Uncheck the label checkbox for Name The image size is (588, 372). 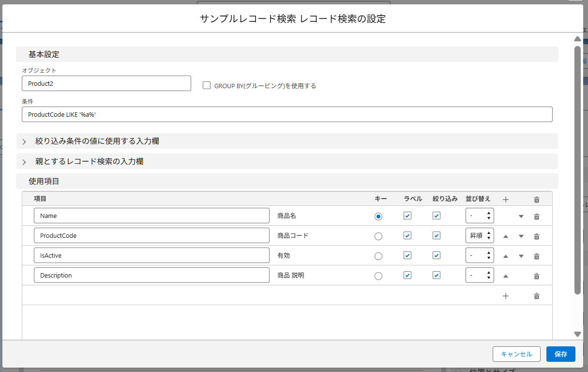407,216
